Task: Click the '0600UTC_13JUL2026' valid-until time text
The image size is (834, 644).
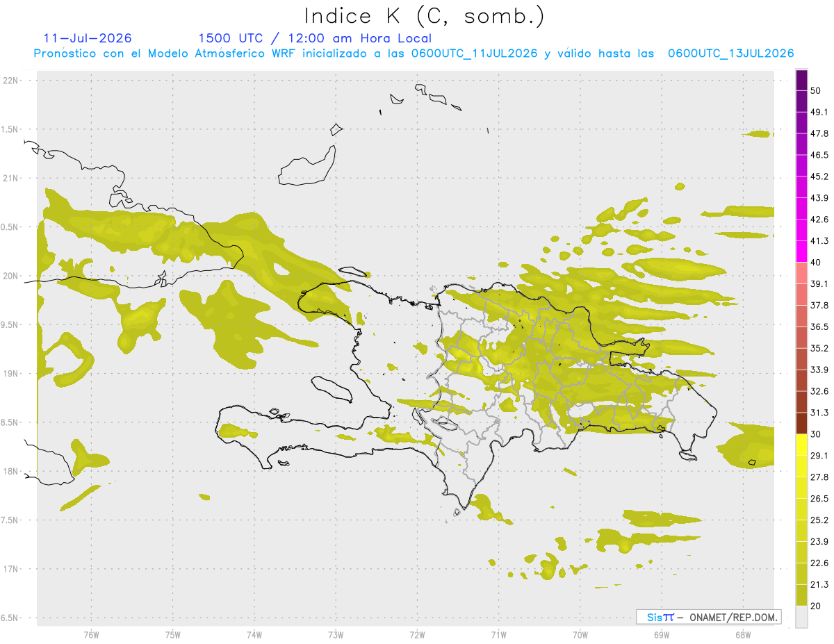Action: [730, 53]
